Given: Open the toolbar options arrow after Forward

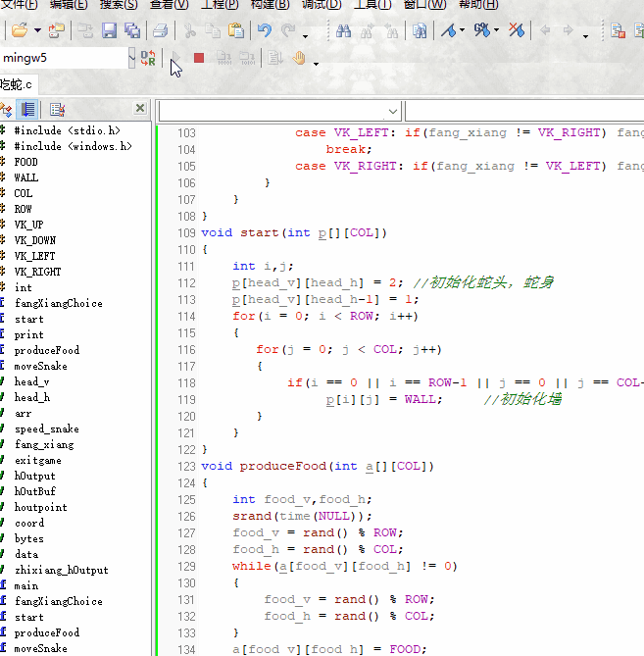Looking at the screenshot, I should [x=585, y=36].
